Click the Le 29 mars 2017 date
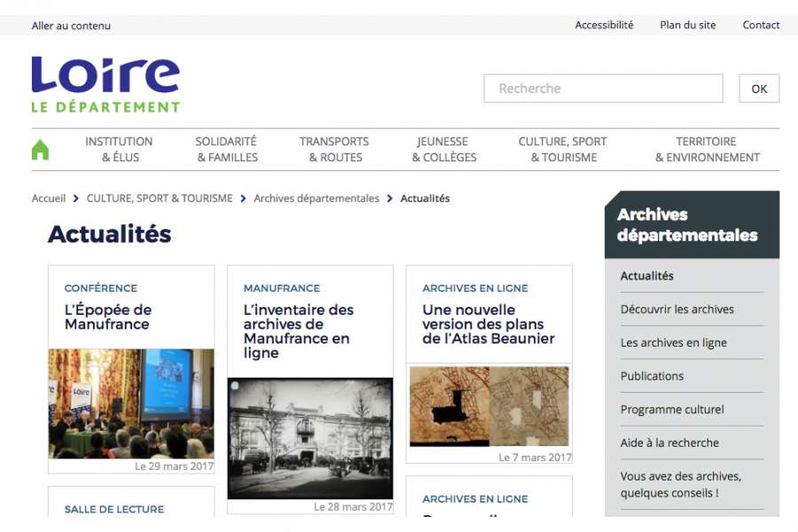 (x=174, y=466)
